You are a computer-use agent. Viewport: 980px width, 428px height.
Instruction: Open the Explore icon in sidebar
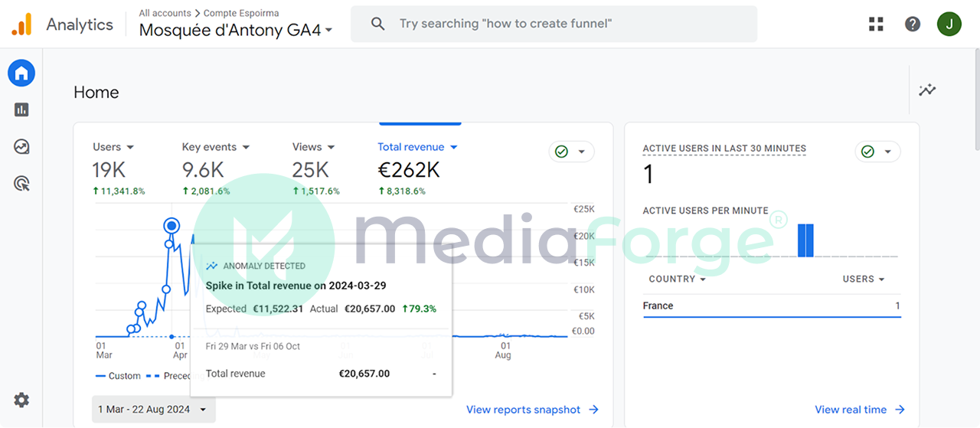tap(21, 147)
